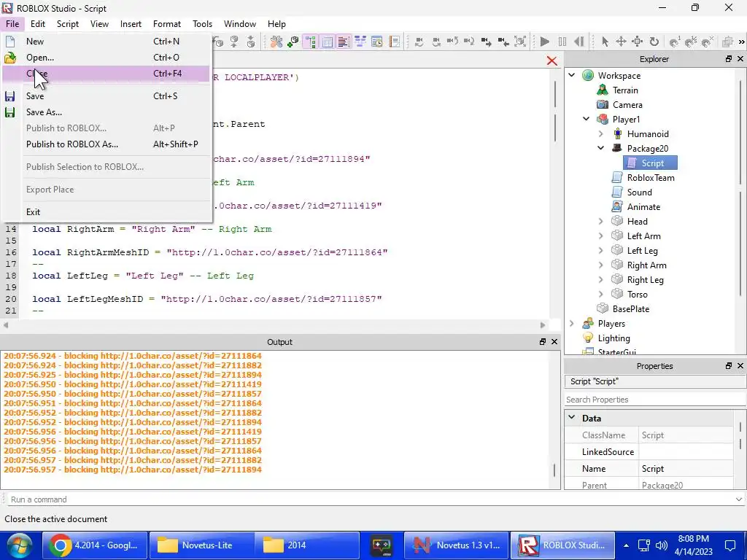Click the grid snap 1/5 stud icon
Image resolution: width=747 pixels, height=560 pixels.
(691, 42)
